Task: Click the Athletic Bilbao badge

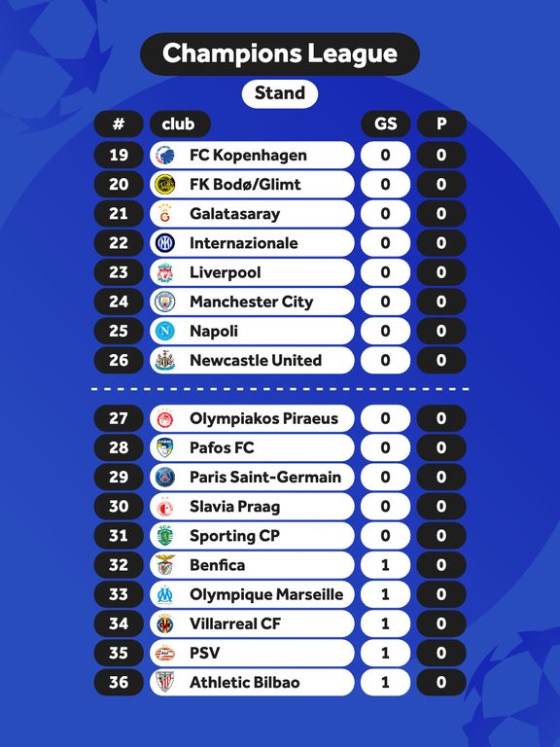Action: click(165, 682)
